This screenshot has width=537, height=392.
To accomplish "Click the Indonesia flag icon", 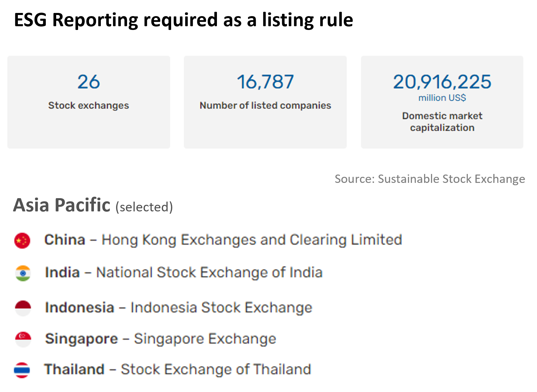I will [x=23, y=308].
